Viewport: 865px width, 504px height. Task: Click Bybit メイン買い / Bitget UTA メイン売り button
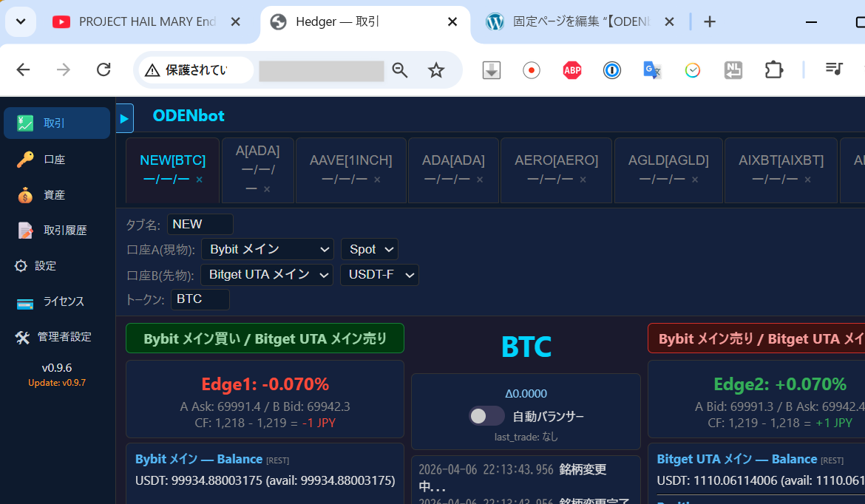(x=265, y=338)
